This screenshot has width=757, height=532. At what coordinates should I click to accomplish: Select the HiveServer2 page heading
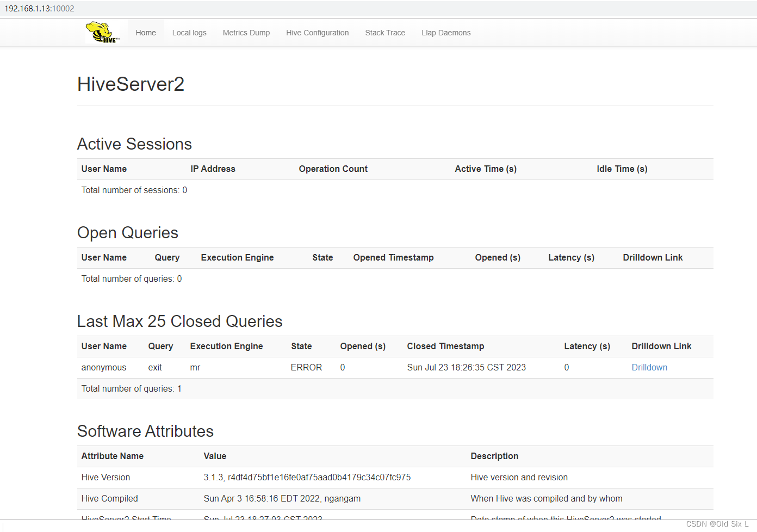pos(131,84)
